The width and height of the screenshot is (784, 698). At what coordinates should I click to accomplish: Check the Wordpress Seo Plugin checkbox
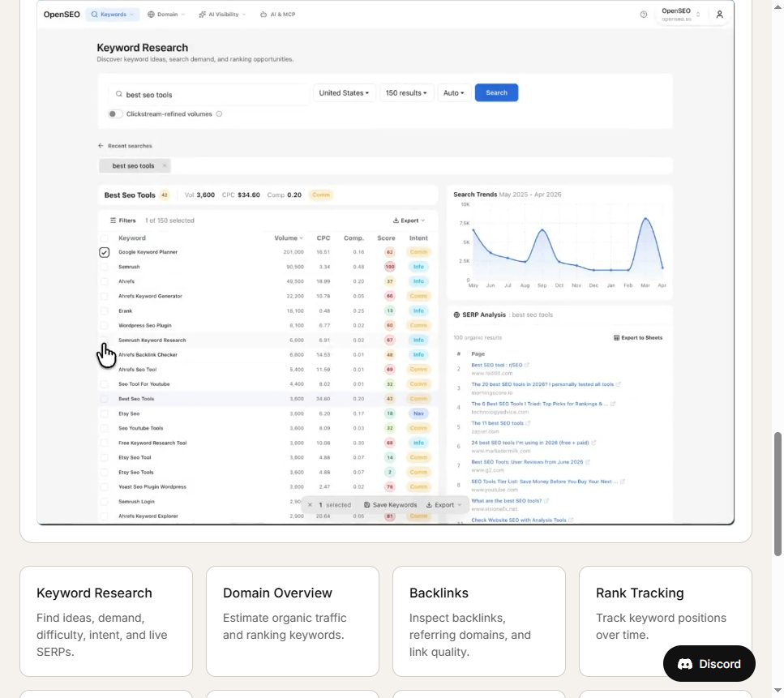tap(104, 326)
